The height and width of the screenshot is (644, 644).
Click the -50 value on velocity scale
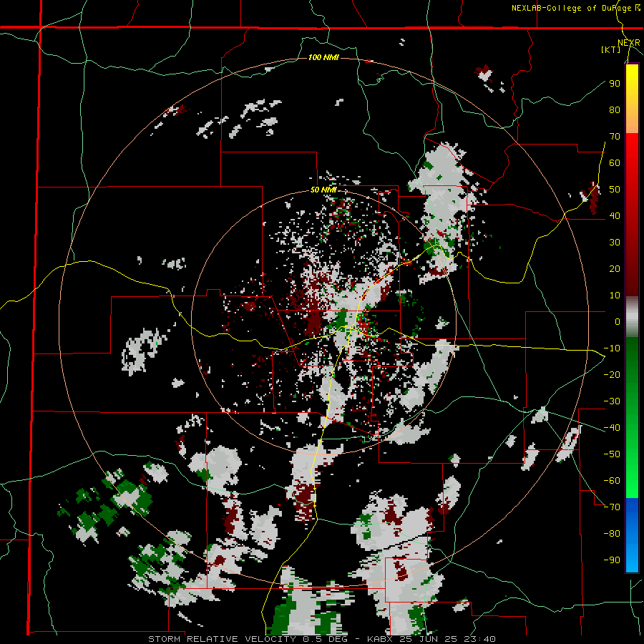tap(612, 454)
